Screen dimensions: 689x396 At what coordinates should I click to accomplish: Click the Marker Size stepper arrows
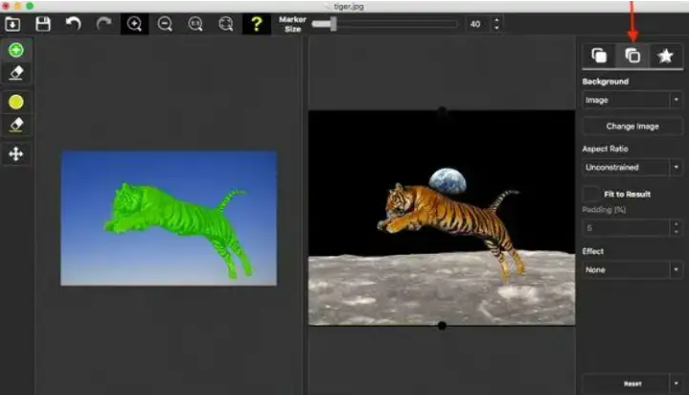point(497,24)
